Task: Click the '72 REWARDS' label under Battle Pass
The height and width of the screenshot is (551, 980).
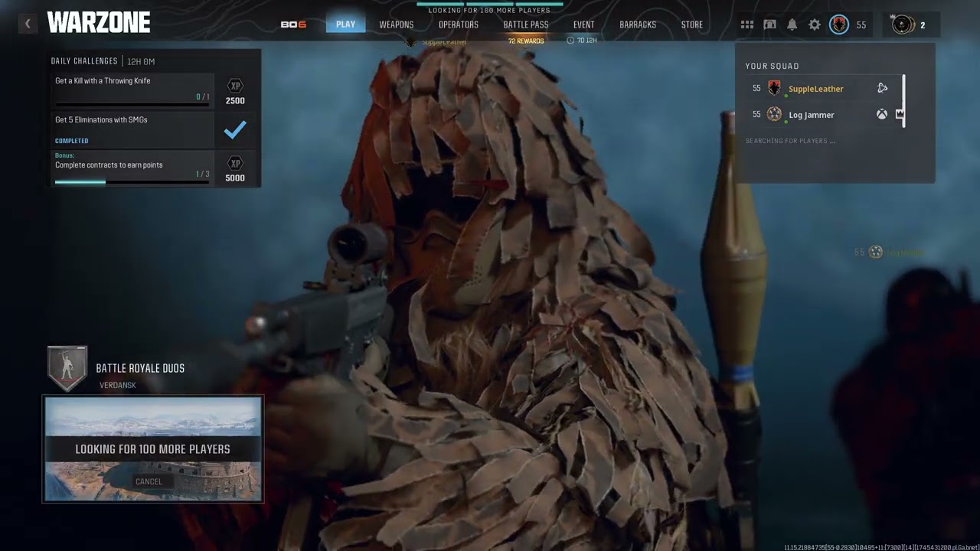Action: click(x=526, y=41)
